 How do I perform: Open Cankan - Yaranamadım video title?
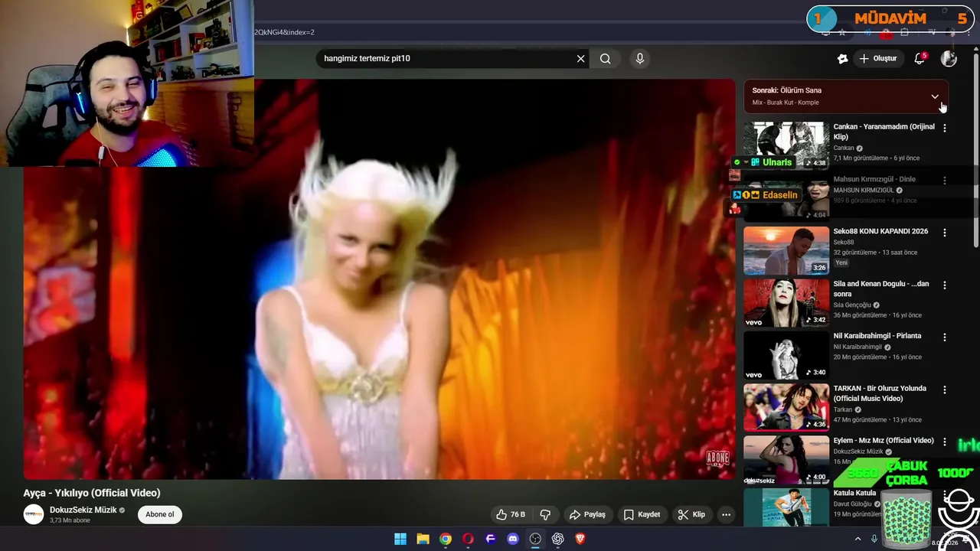pos(884,132)
